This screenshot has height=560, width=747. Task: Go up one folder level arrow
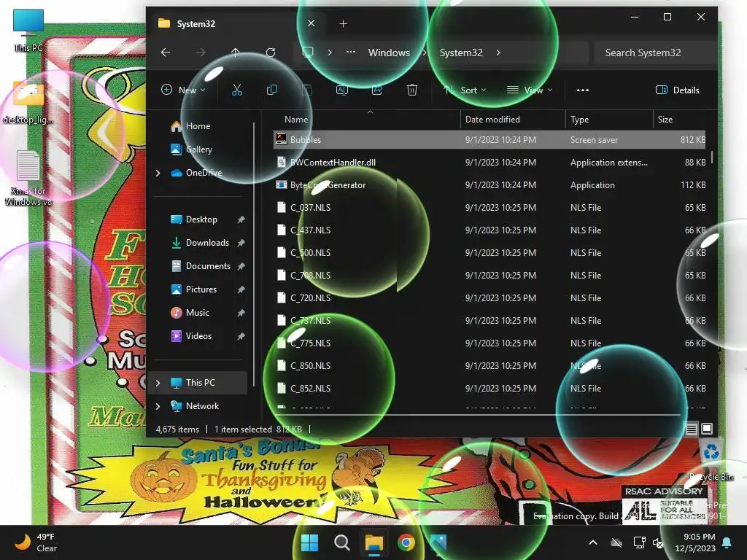click(x=236, y=52)
